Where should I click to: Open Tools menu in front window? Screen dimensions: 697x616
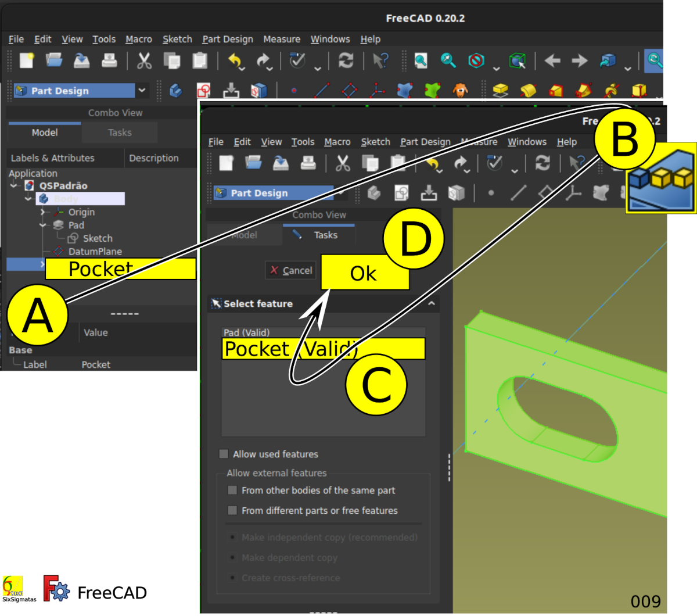point(303,142)
